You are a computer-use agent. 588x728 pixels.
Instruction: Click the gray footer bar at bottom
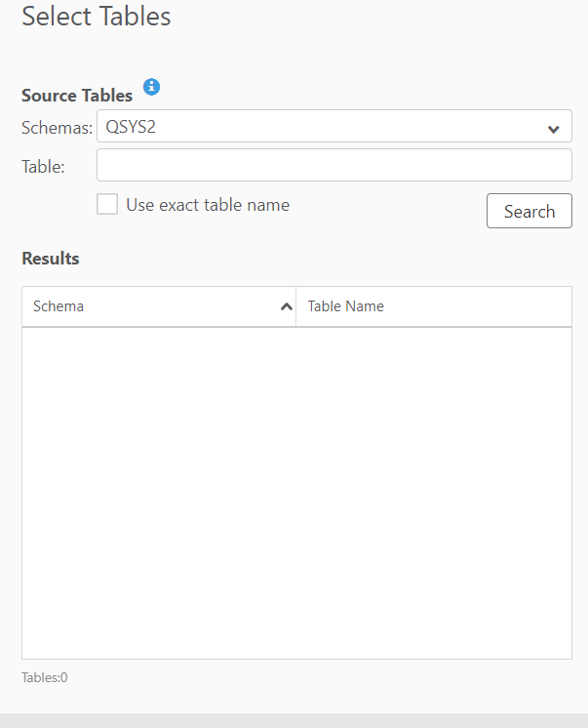(x=294, y=720)
